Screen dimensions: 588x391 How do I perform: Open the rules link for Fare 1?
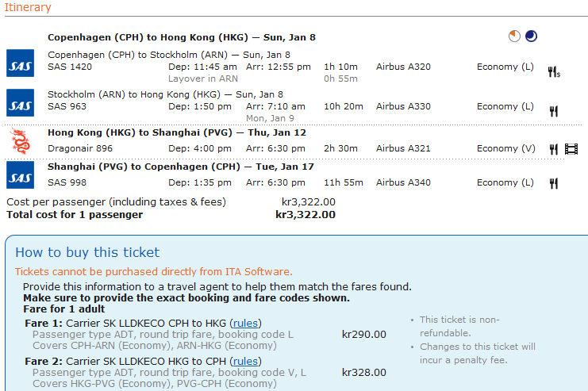245,323
